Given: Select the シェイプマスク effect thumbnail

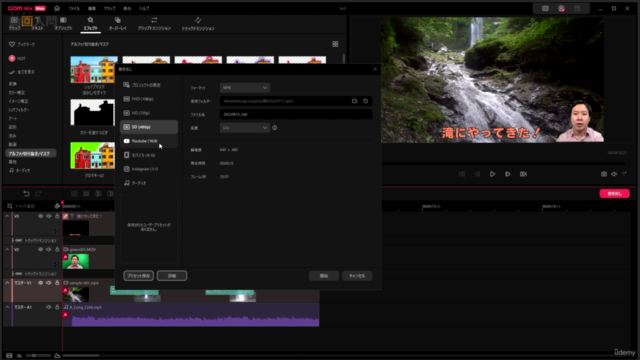Looking at the screenshot, I should pos(94,70).
